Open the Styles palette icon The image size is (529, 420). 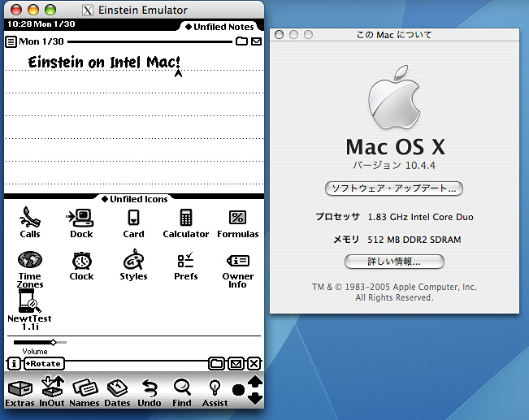point(133,265)
